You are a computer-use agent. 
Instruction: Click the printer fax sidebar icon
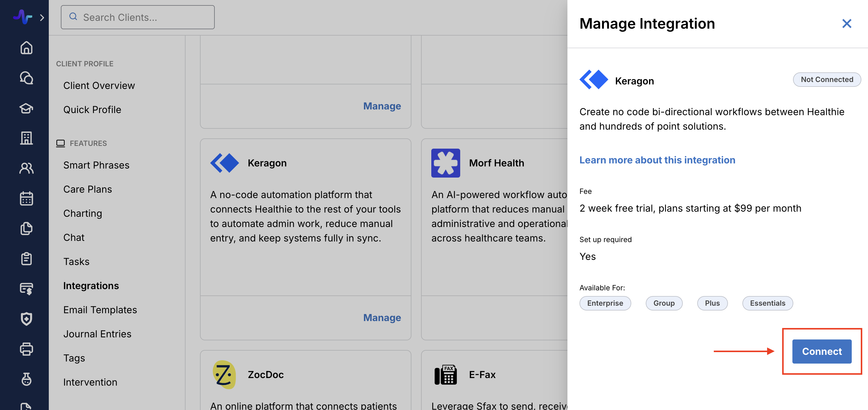pyautogui.click(x=26, y=349)
